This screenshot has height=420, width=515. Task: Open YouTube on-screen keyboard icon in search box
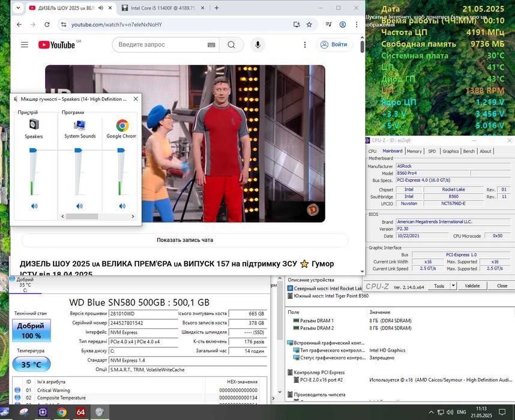tap(211, 44)
